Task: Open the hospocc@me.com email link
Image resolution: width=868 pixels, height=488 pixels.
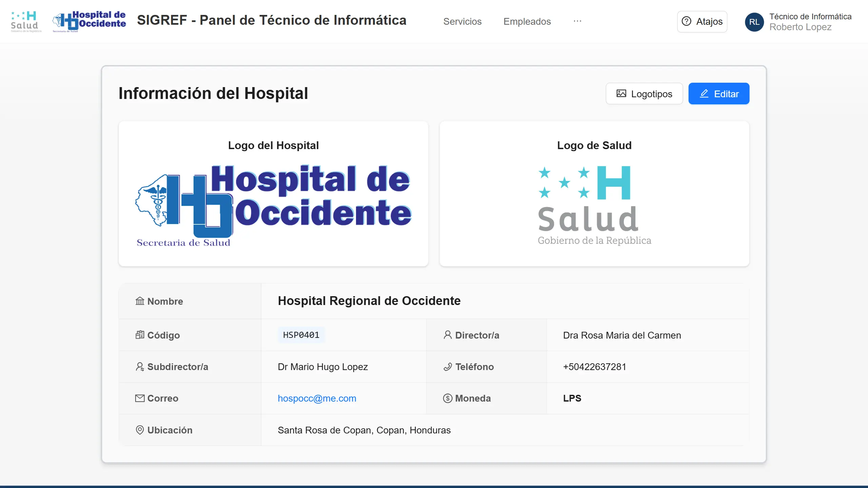Action: pos(317,398)
